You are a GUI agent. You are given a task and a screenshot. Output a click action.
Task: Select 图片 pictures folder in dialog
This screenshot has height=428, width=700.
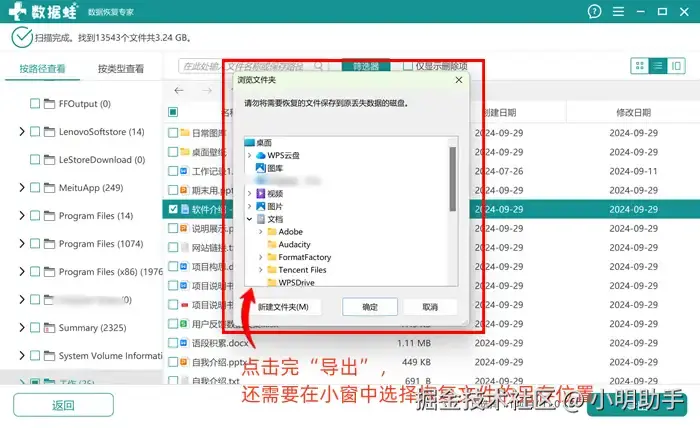pos(270,207)
